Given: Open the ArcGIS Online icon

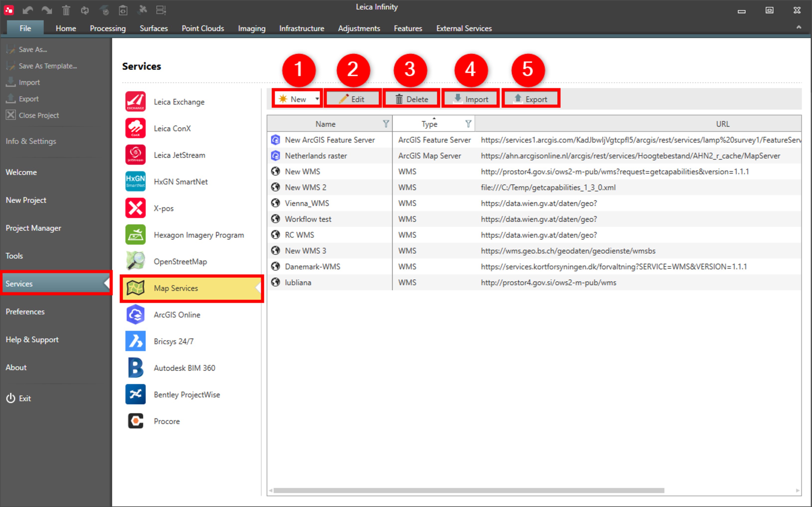Looking at the screenshot, I should [135, 314].
